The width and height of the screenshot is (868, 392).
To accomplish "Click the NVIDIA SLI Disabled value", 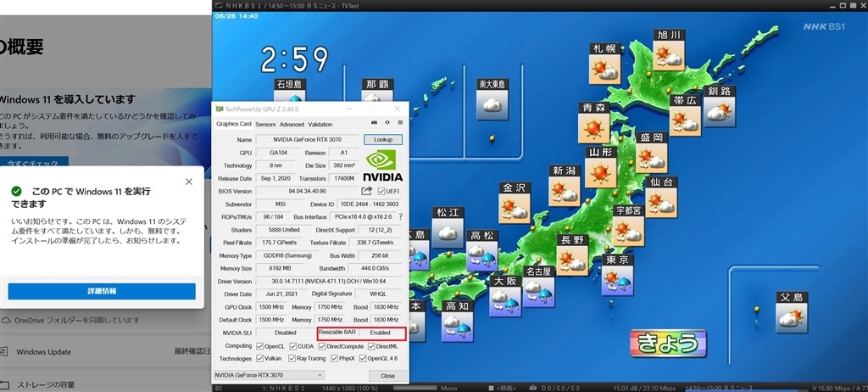I will [286, 333].
